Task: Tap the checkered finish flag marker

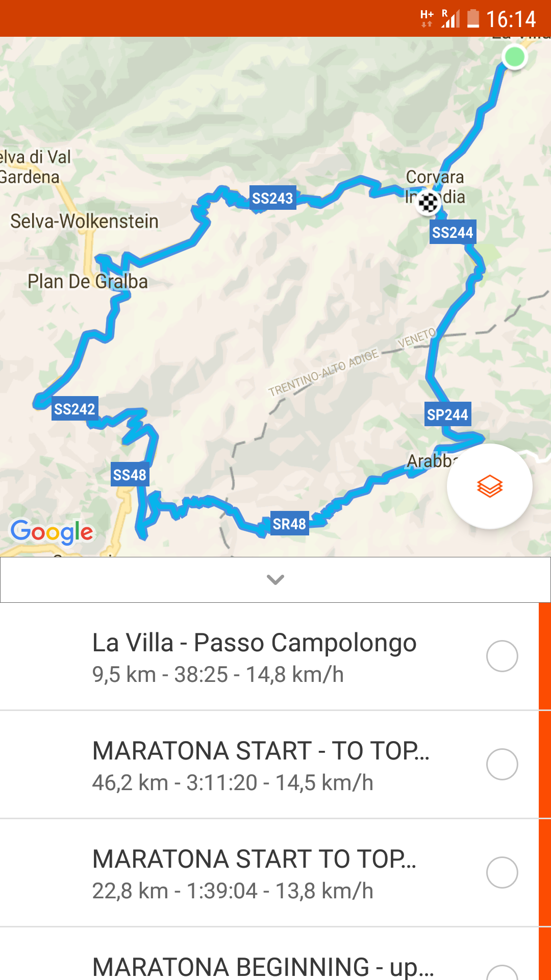Action: (428, 203)
